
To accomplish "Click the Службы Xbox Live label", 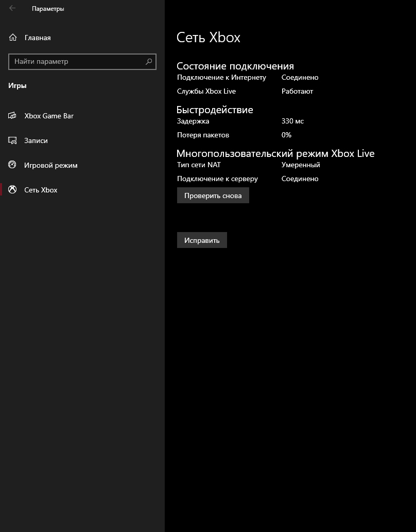I will tap(206, 91).
